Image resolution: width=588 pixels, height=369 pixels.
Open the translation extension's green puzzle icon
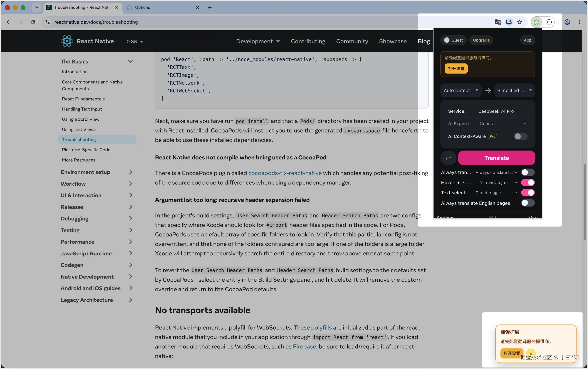[536, 22]
